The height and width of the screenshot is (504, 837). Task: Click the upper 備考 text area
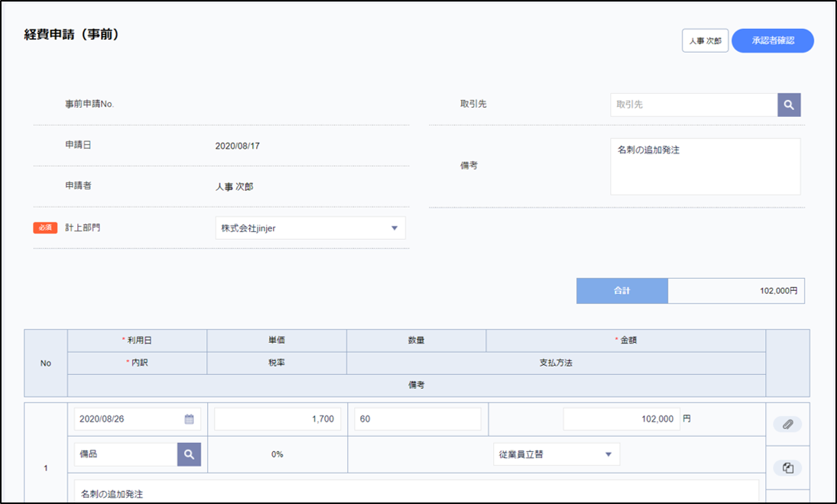click(x=705, y=166)
